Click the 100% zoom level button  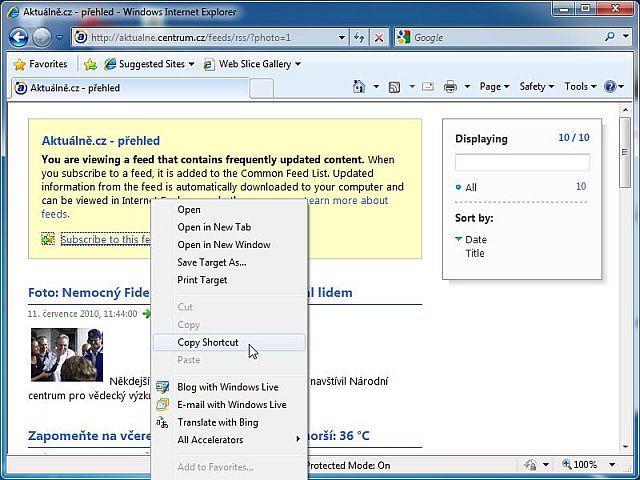pos(580,465)
